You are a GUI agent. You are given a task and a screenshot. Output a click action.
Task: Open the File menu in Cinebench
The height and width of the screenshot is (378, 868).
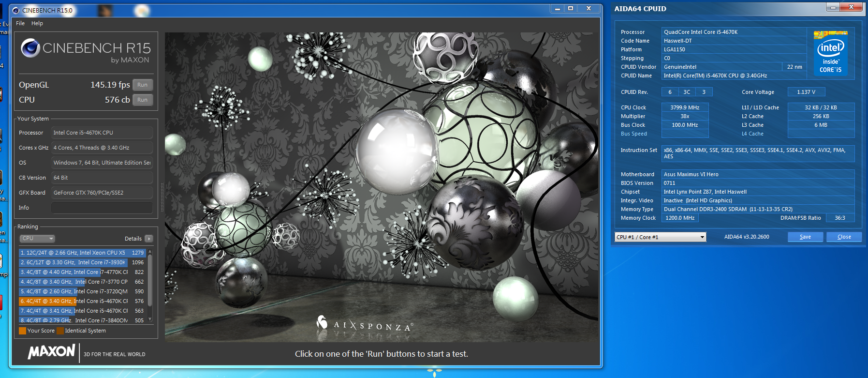(20, 23)
